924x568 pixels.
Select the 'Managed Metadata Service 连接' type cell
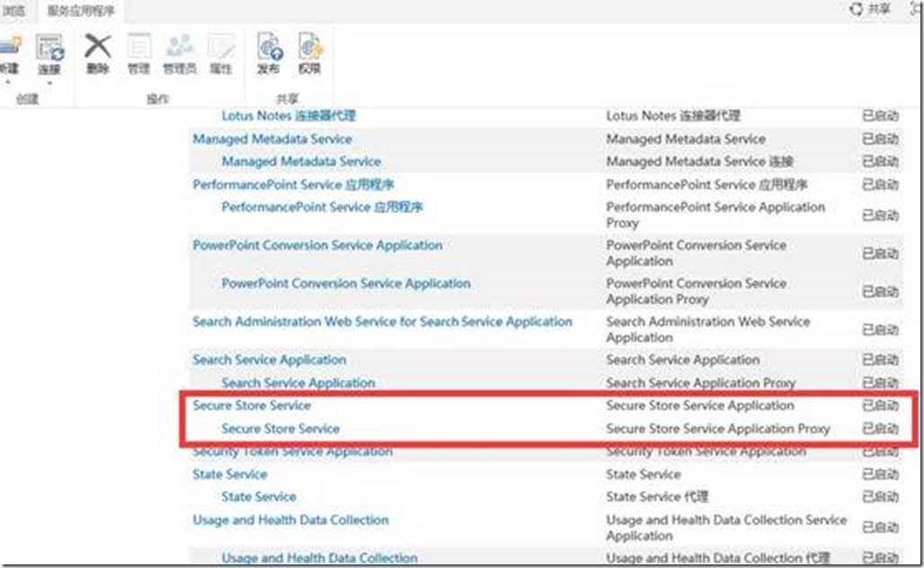[x=699, y=162]
